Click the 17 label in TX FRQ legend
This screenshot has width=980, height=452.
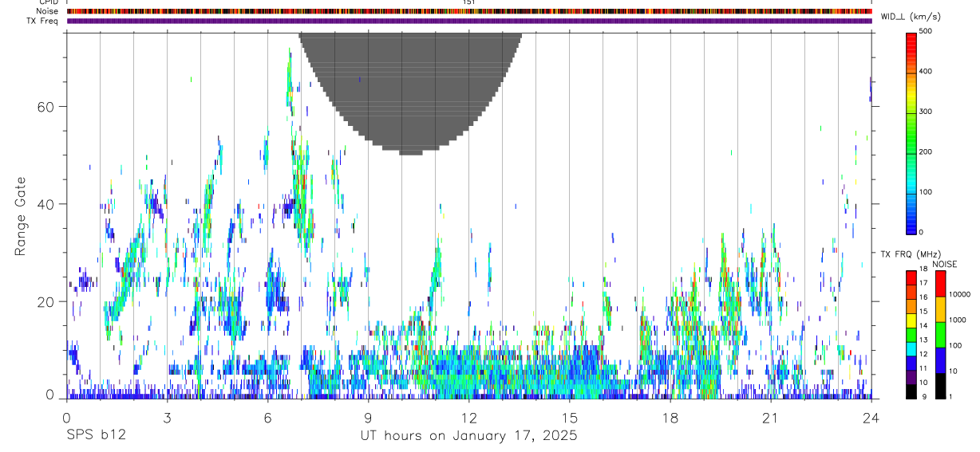click(924, 283)
